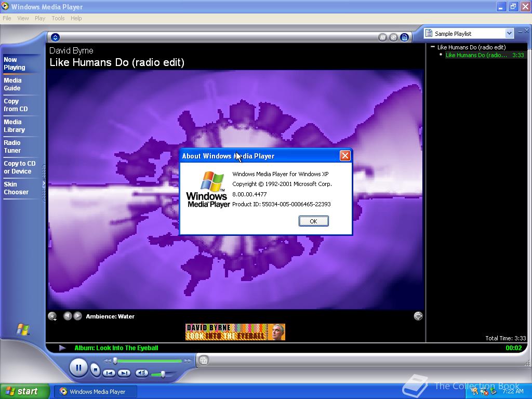Toggle equalizer and settings in Now Playing
The image size is (532, 399).
click(393, 37)
